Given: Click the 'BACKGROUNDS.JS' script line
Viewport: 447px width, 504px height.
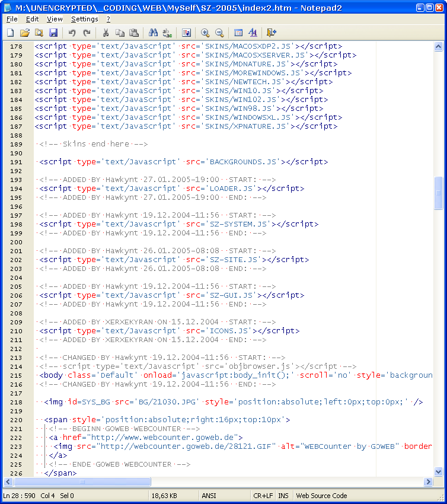Looking at the screenshot, I should [x=184, y=162].
